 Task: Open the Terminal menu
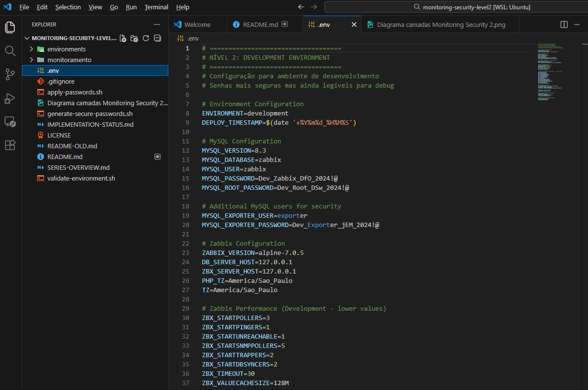pyautogui.click(x=156, y=7)
